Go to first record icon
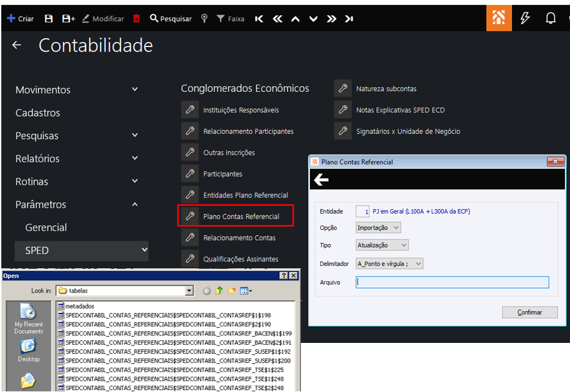 (x=259, y=19)
